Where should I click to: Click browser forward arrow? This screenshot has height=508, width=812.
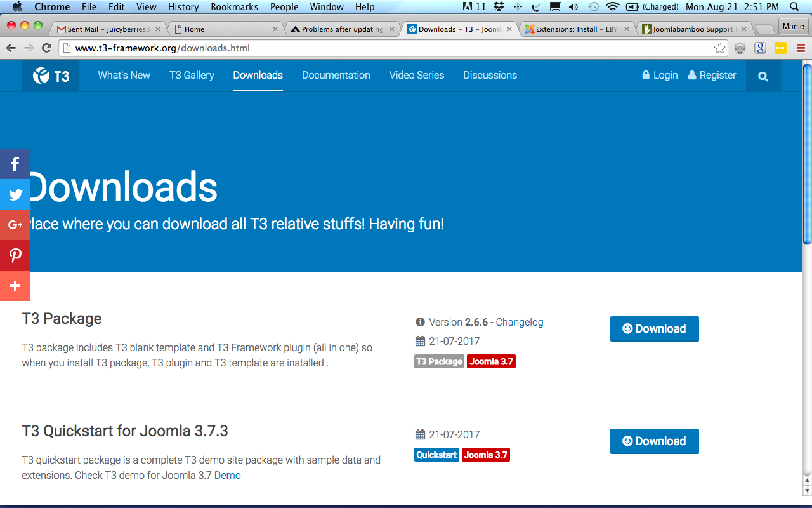point(29,48)
